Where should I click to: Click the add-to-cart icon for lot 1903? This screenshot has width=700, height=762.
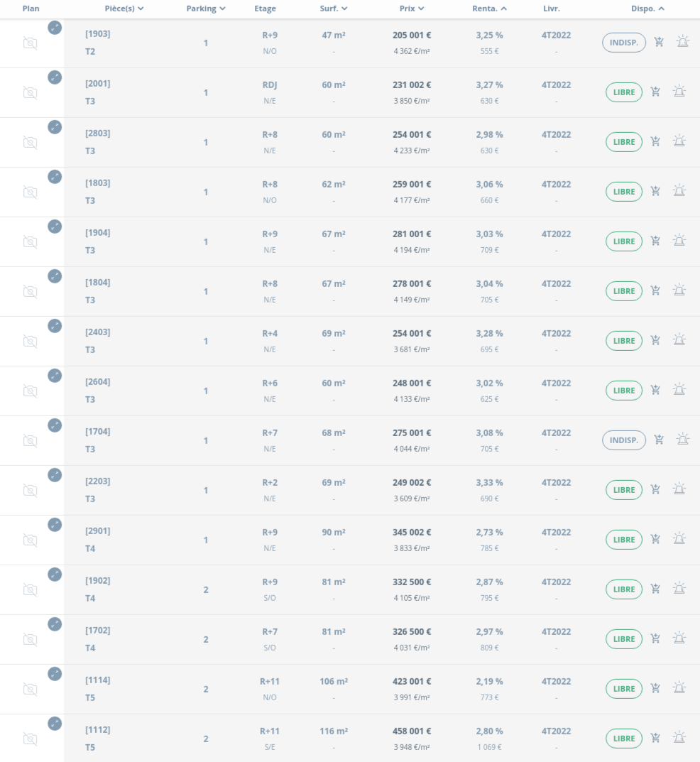[659, 42]
